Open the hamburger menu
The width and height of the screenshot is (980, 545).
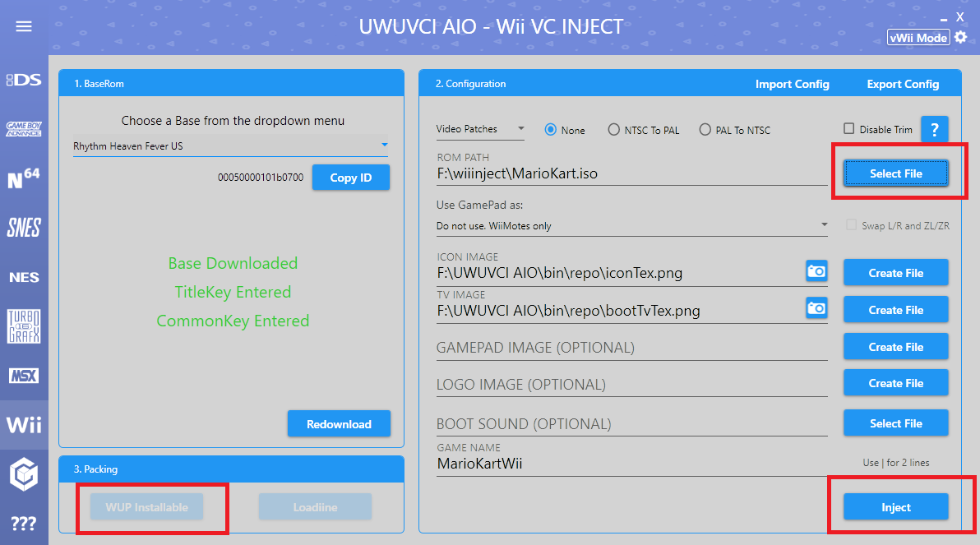pos(24,26)
